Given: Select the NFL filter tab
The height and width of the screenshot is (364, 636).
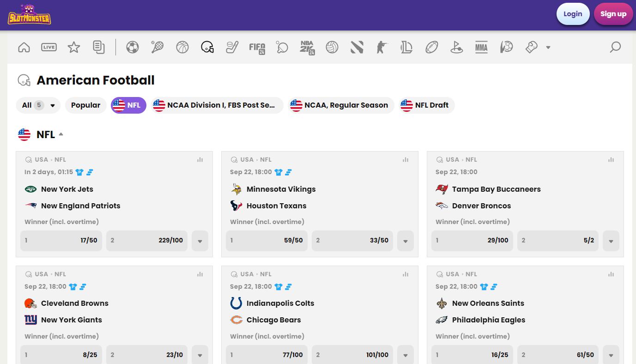Looking at the screenshot, I should pyautogui.click(x=129, y=105).
